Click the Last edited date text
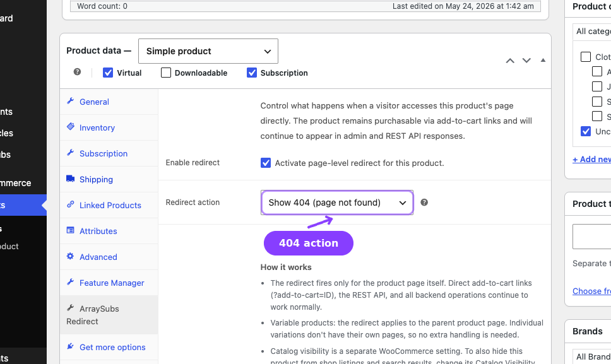Viewport: 611px width, 364px height. pyautogui.click(x=463, y=6)
